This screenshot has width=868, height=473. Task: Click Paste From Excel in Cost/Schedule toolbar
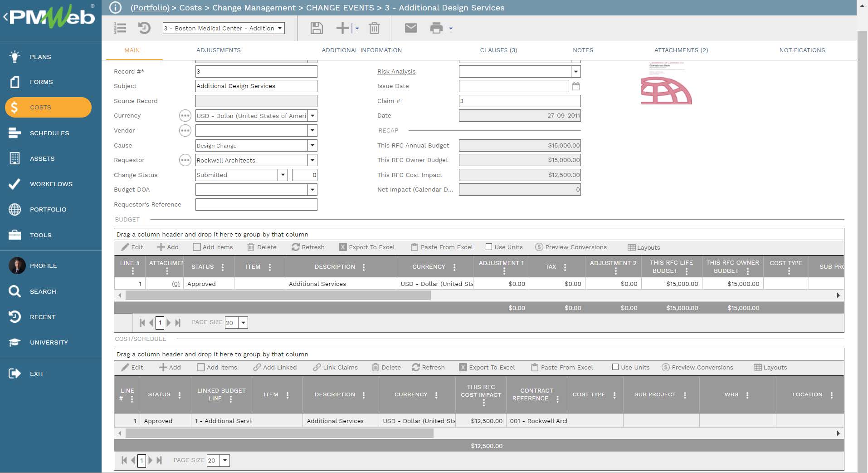562,367
